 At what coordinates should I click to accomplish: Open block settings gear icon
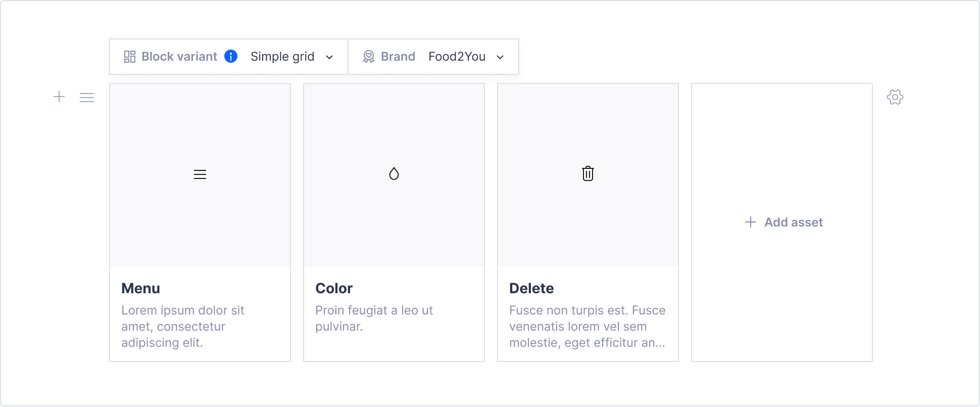pyautogui.click(x=895, y=97)
